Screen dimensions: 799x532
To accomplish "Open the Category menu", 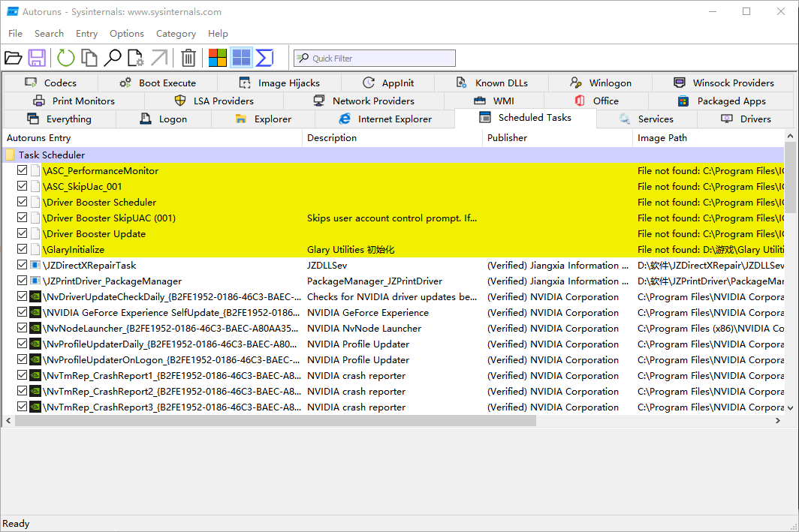I will pos(176,34).
